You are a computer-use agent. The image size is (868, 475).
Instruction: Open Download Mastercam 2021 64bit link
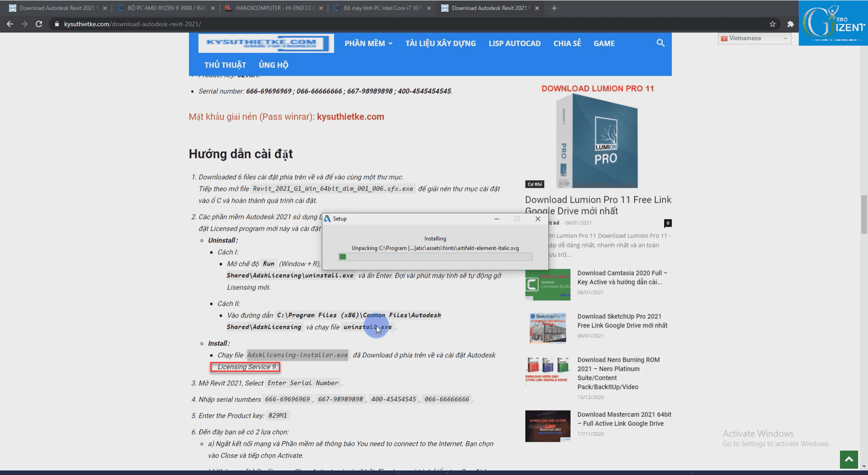pos(624,419)
